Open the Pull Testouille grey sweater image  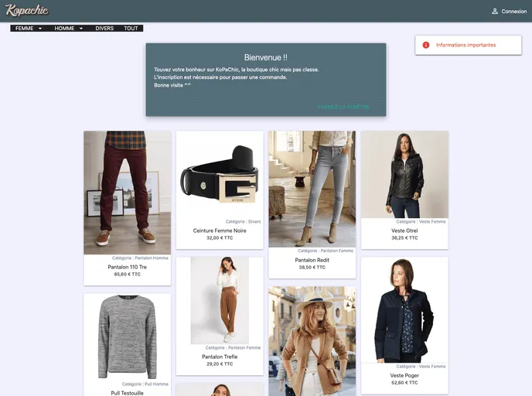128,337
